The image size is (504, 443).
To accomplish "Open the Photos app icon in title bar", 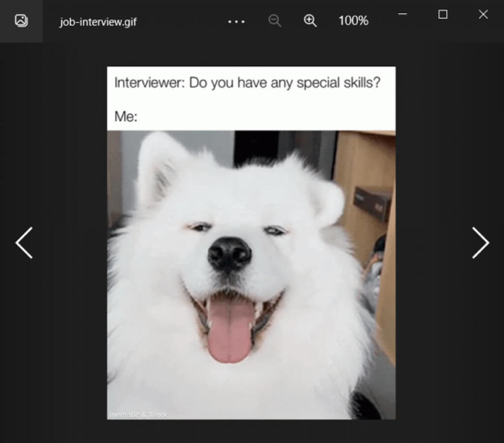I will [21, 21].
